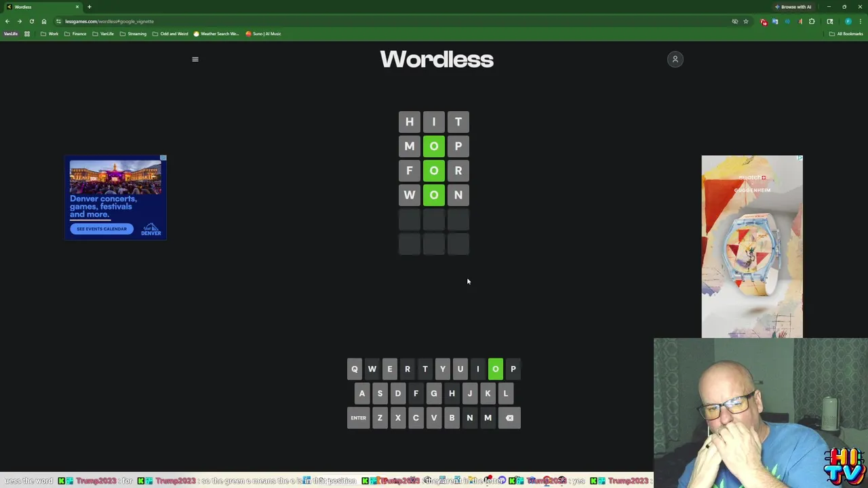Screen dimensions: 868x488
Task: Tap the L key on the on-screen keyboard
Action: [505, 393]
